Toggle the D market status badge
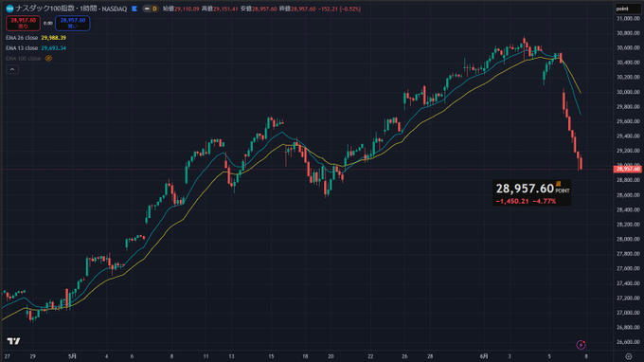Screen dimensions: 644x362 pos(154,9)
